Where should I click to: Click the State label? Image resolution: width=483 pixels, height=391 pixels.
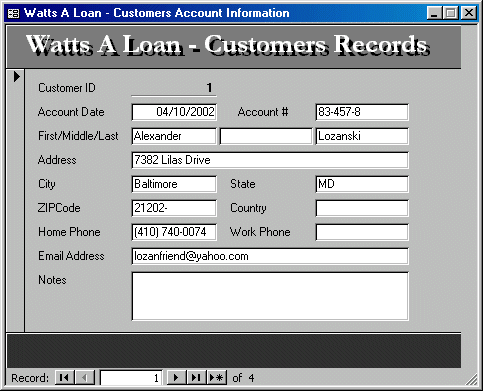coord(243,184)
